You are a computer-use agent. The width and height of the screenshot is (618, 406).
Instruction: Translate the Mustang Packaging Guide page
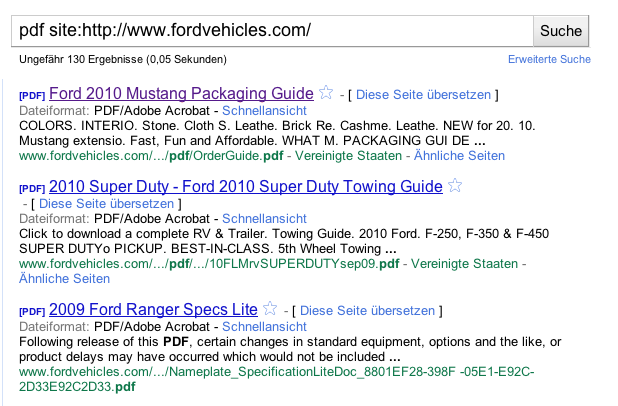pyautogui.click(x=423, y=95)
